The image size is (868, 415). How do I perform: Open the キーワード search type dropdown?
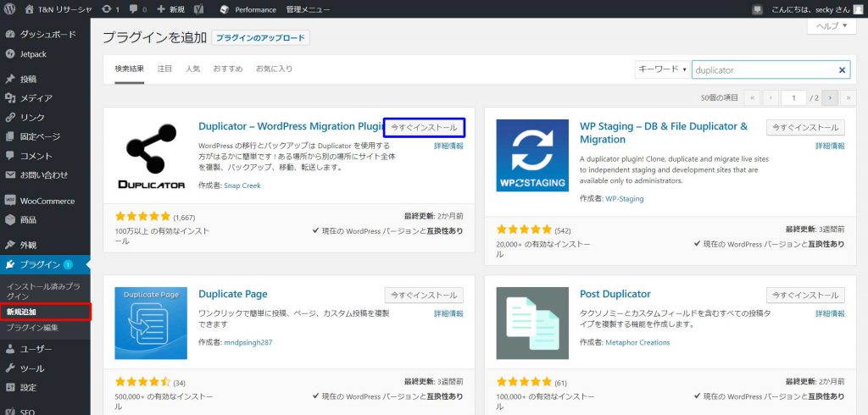pyautogui.click(x=662, y=69)
